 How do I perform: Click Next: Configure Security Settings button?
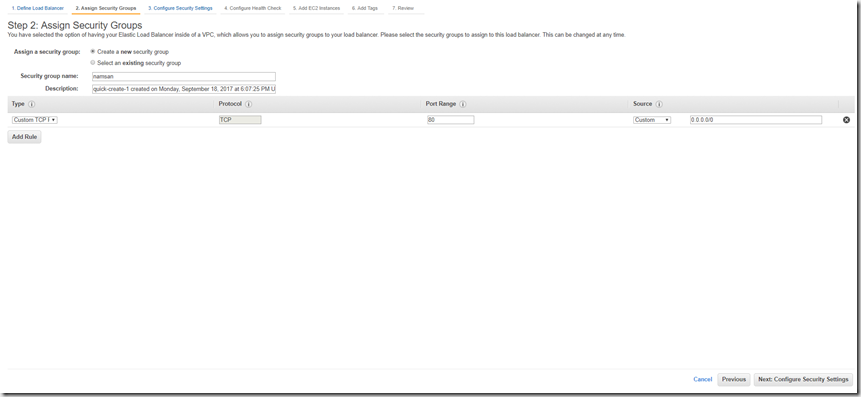(803, 379)
